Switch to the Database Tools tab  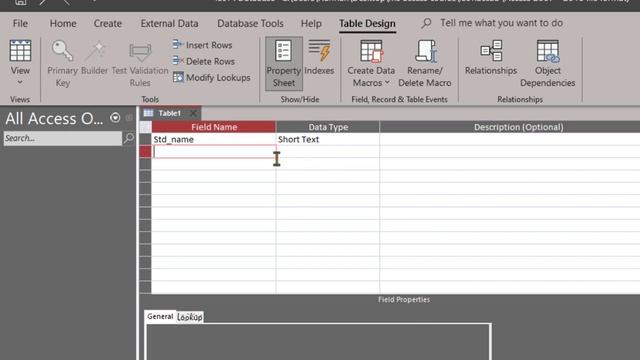(250, 23)
